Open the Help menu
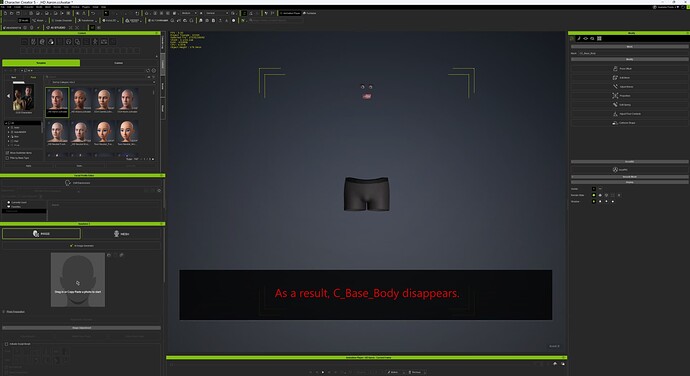The height and width of the screenshot is (376, 690). tap(103, 7)
